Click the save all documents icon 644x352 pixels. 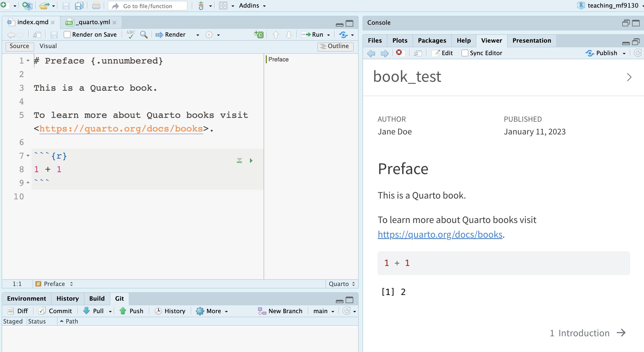point(79,6)
